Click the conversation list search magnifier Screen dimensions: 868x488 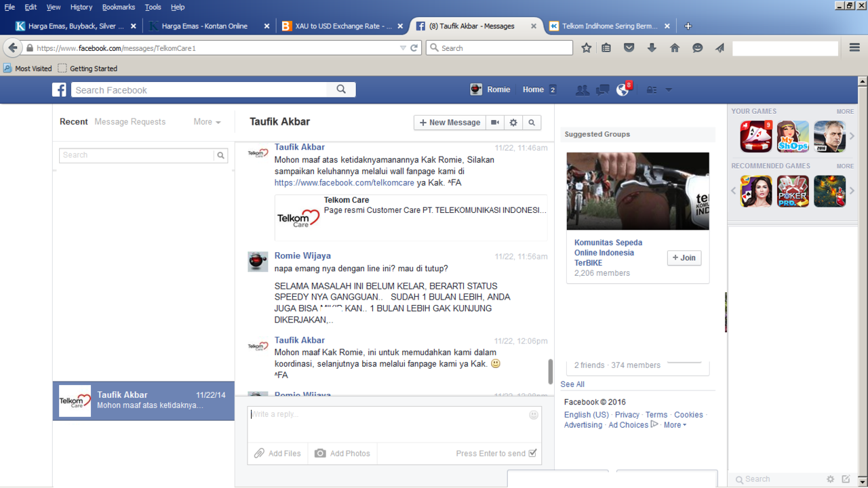220,155
